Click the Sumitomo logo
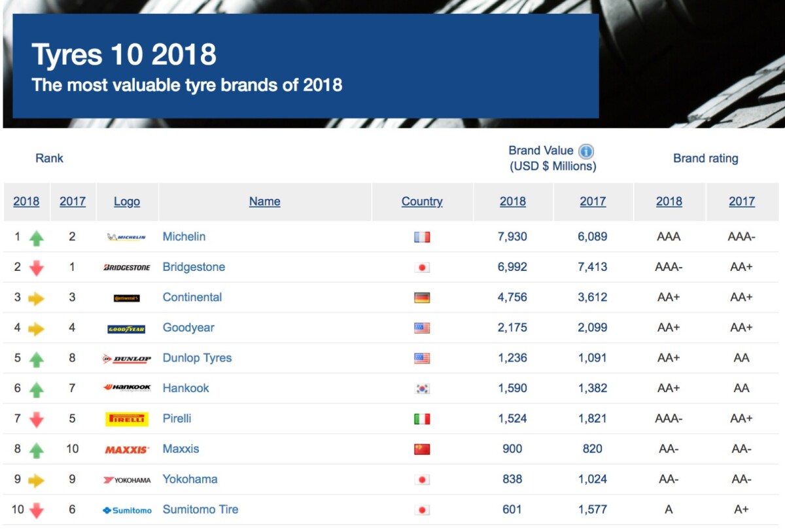 pyautogui.click(x=127, y=510)
